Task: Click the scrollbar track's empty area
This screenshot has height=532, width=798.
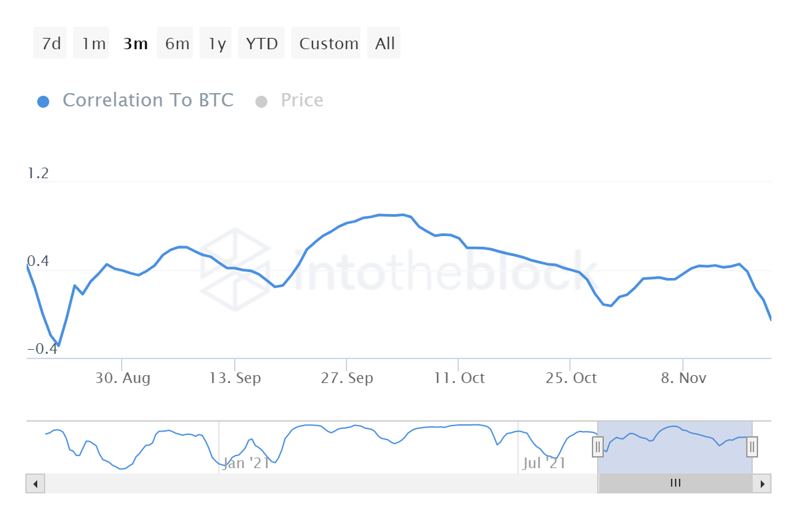Action: click(319, 483)
